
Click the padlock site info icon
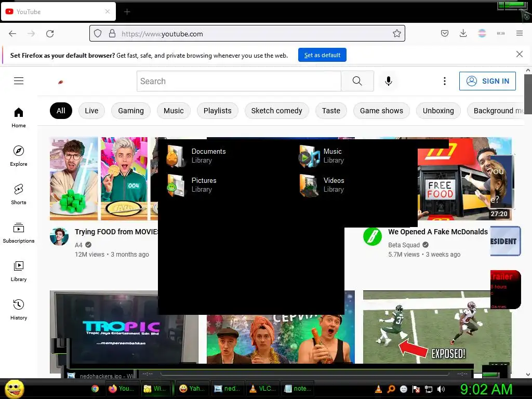click(x=112, y=34)
